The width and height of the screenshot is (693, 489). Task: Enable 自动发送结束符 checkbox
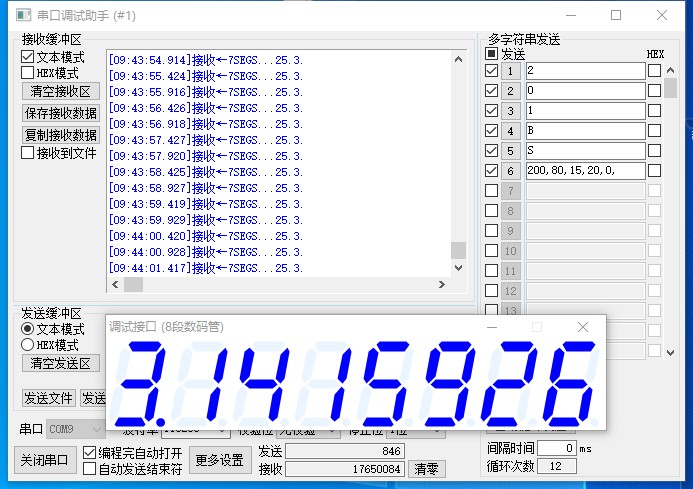[x=89, y=469]
